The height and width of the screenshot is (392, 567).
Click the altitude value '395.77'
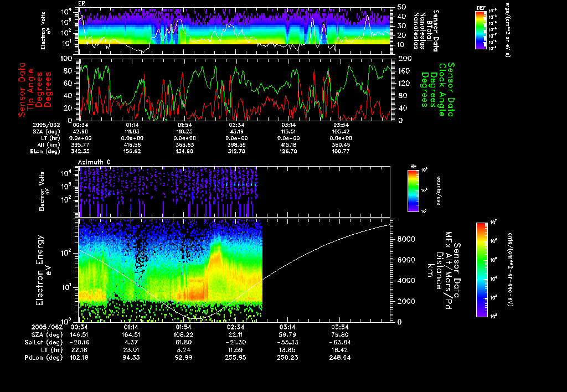point(80,145)
